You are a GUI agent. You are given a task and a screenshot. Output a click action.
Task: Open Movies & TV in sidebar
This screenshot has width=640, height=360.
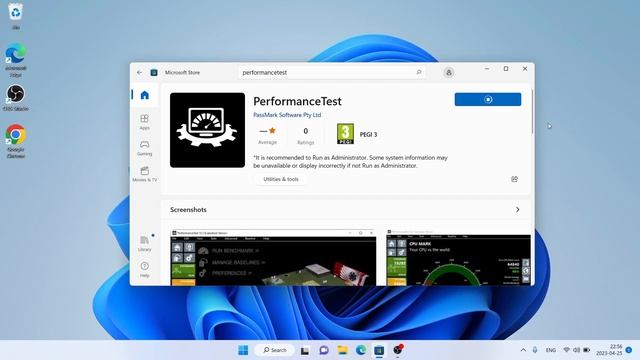click(x=144, y=174)
